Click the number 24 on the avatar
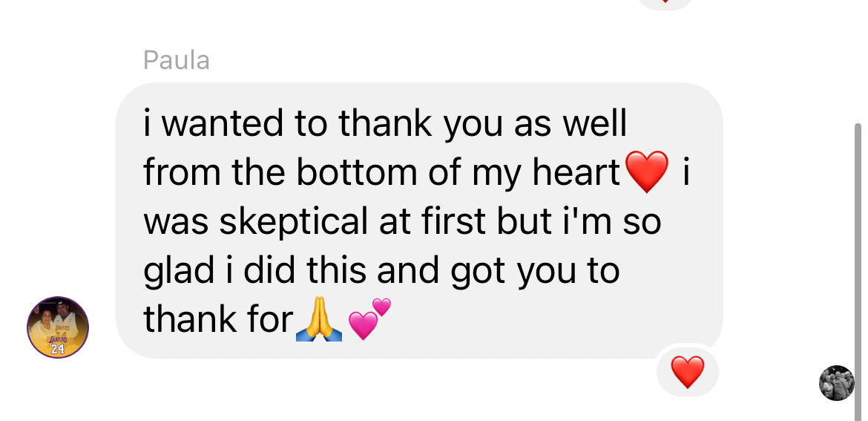 [58, 348]
